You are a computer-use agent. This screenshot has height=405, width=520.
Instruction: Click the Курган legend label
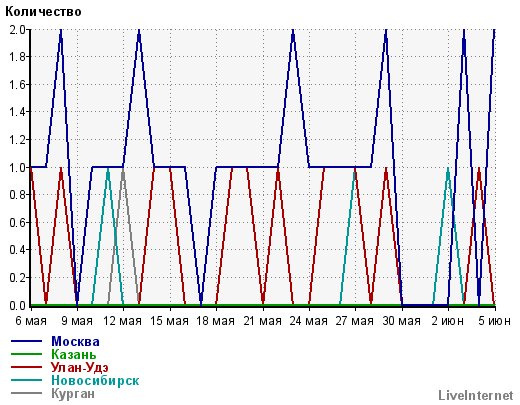[x=73, y=393]
